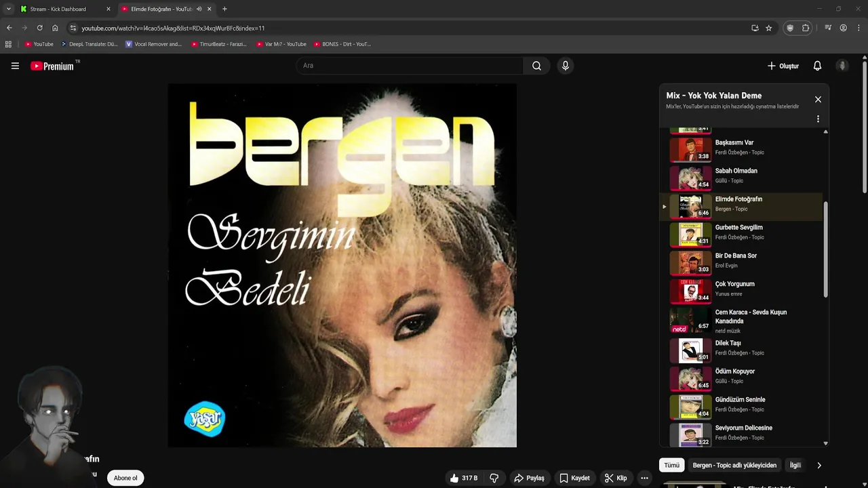The width and height of the screenshot is (868, 488).
Task: Mute the Elimde Fotoğrafın tab audio
Action: click(x=199, y=9)
